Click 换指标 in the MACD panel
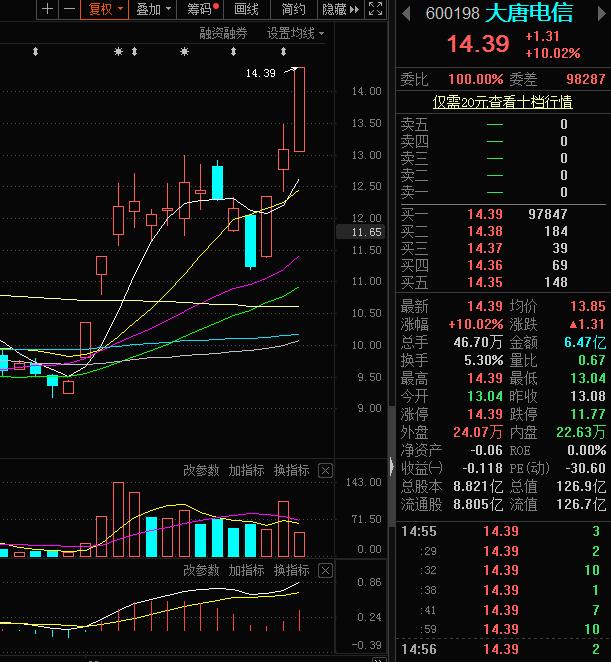Viewport: 611px width, 662px height. 291,570
